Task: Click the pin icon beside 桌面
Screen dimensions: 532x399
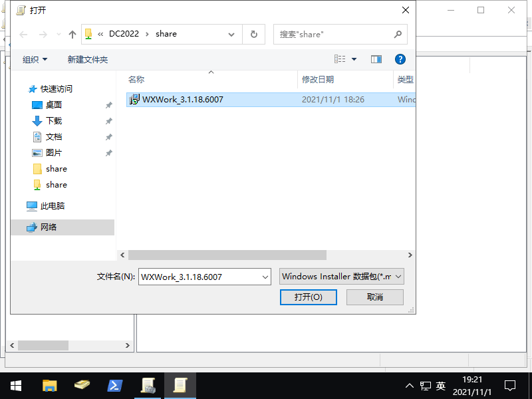Action: (x=108, y=105)
